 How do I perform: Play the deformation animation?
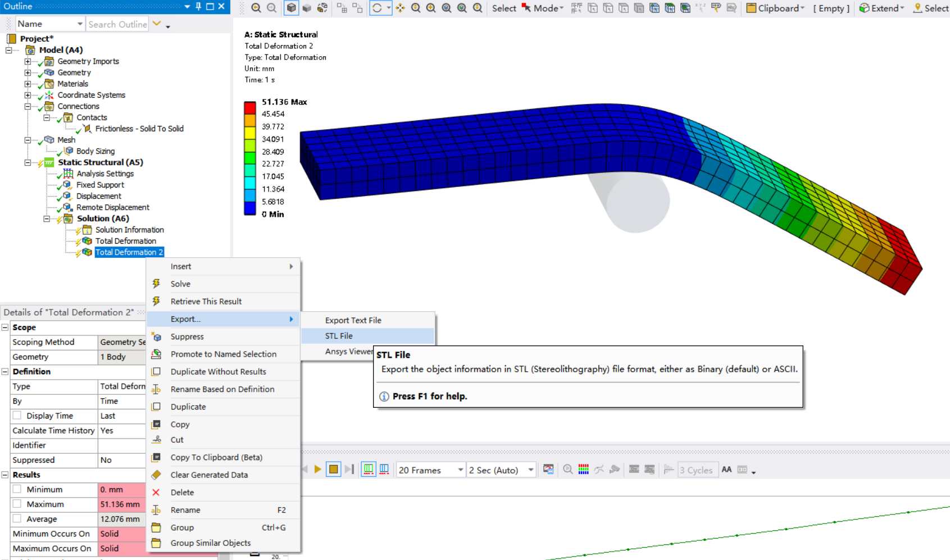tap(317, 470)
